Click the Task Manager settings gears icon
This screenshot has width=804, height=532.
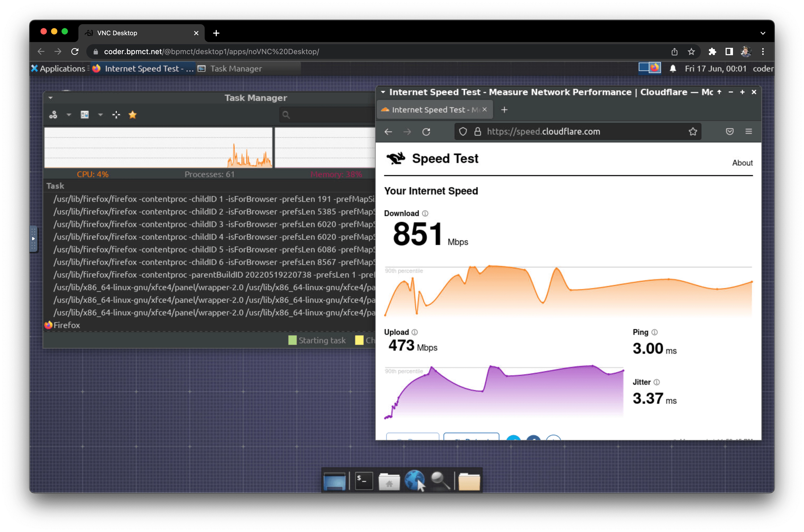(53, 115)
